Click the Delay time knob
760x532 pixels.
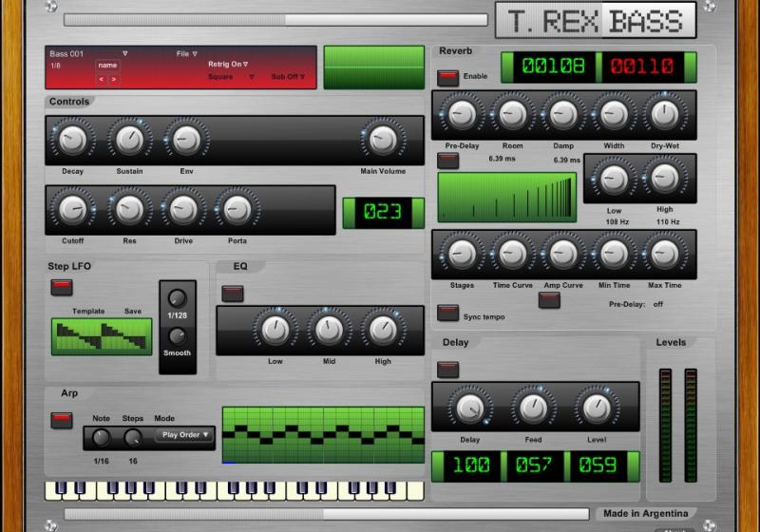(469, 408)
